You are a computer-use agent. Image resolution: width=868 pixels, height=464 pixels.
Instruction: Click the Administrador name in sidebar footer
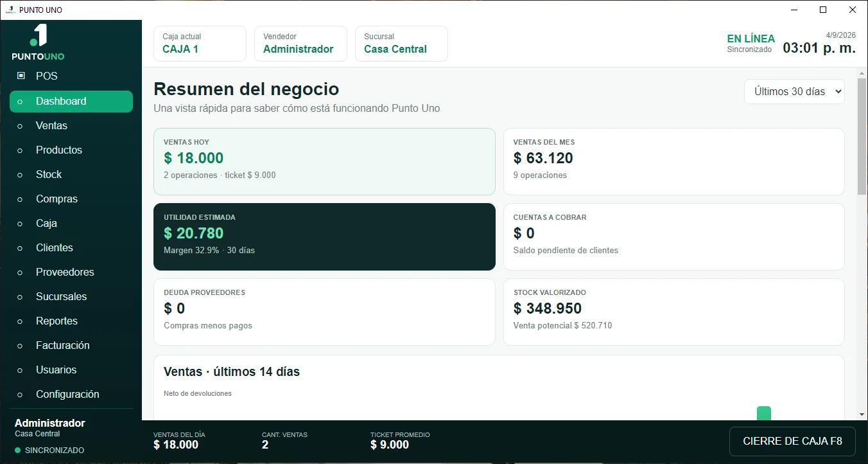click(x=50, y=423)
